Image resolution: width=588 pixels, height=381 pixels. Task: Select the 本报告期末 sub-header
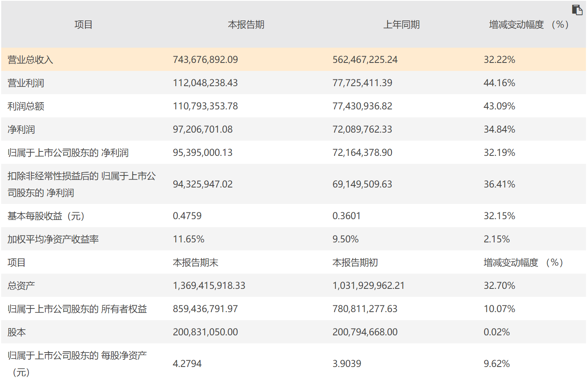[x=196, y=262]
